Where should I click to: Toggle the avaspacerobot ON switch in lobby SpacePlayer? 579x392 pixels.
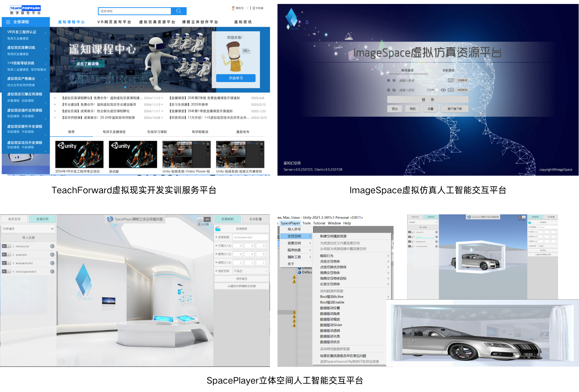[x=7, y=263]
